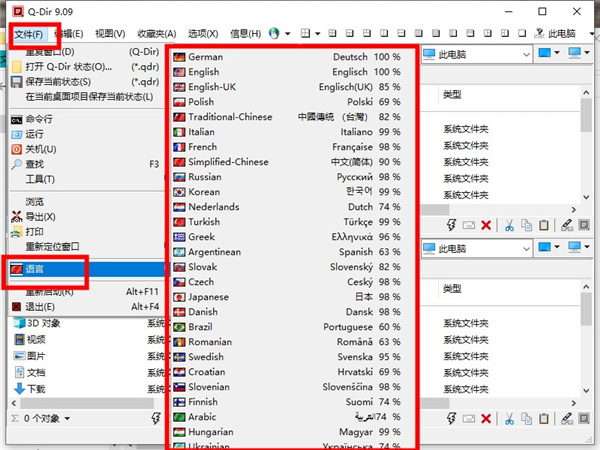This screenshot has width=600, height=450.
Task: Click the Cut scissors icon in upper-right pane
Action: [x=508, y=226]
